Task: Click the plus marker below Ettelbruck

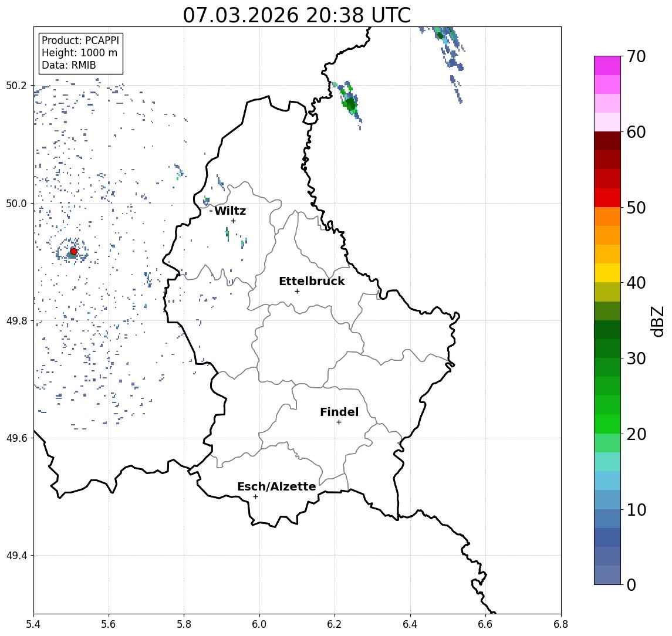Action: coord(297,292)
